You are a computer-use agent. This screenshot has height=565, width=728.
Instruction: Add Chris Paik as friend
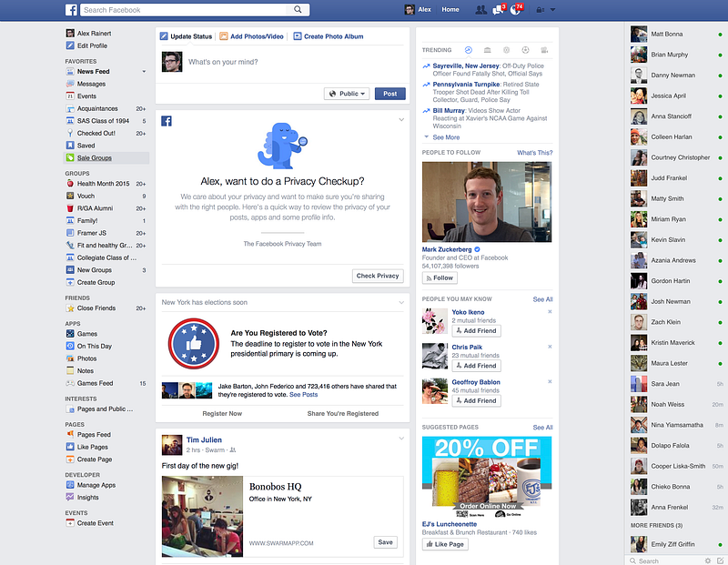[476, 366]
